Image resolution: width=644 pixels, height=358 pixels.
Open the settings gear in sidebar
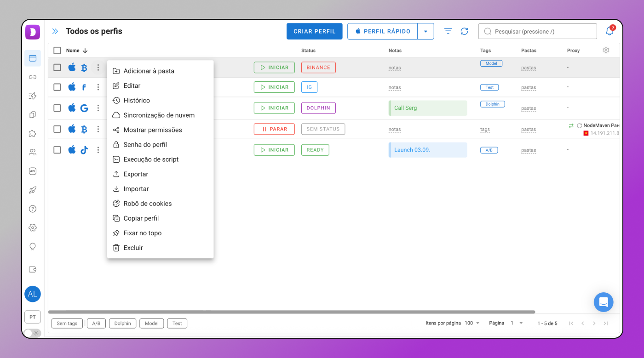click(33, 227)
